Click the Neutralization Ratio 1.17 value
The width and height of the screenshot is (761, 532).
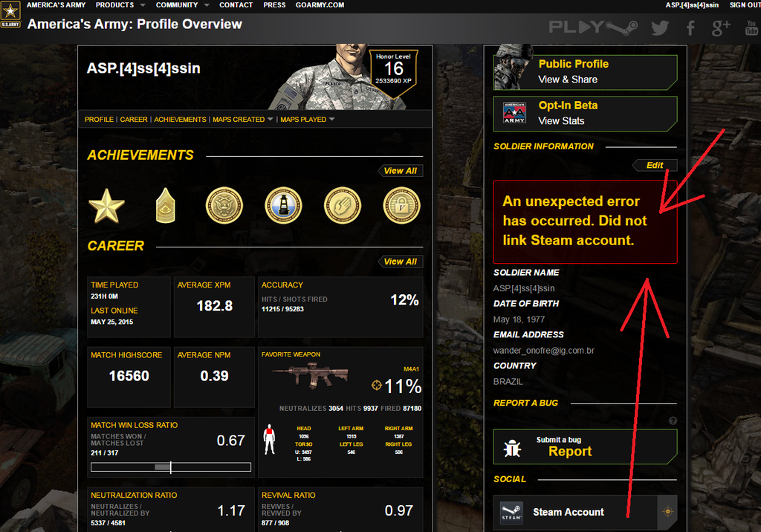coord(231,510)
